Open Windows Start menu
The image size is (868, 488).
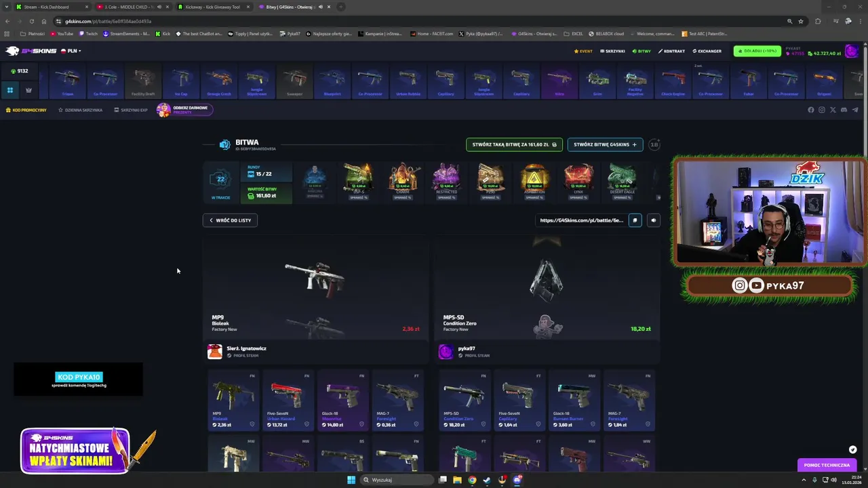(351, 480)
